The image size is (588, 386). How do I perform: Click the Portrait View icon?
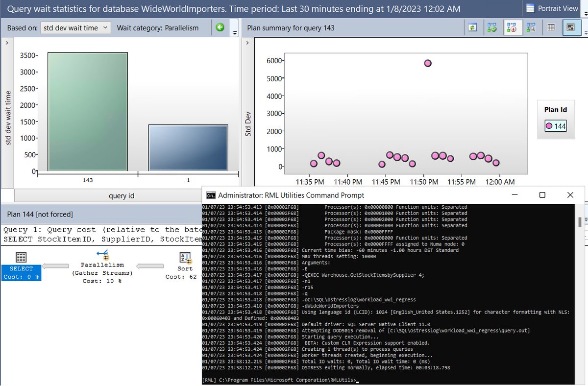(x=531, y=8)
